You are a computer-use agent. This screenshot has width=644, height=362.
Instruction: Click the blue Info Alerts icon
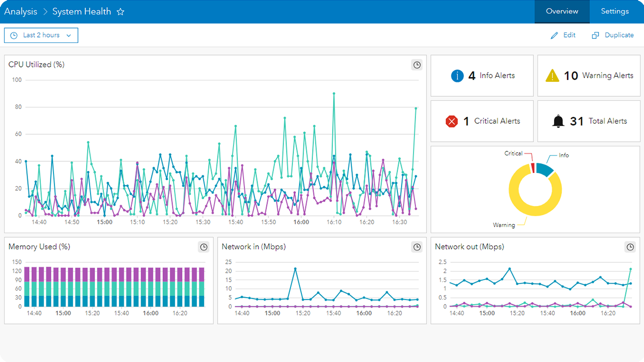coord(457,76)
